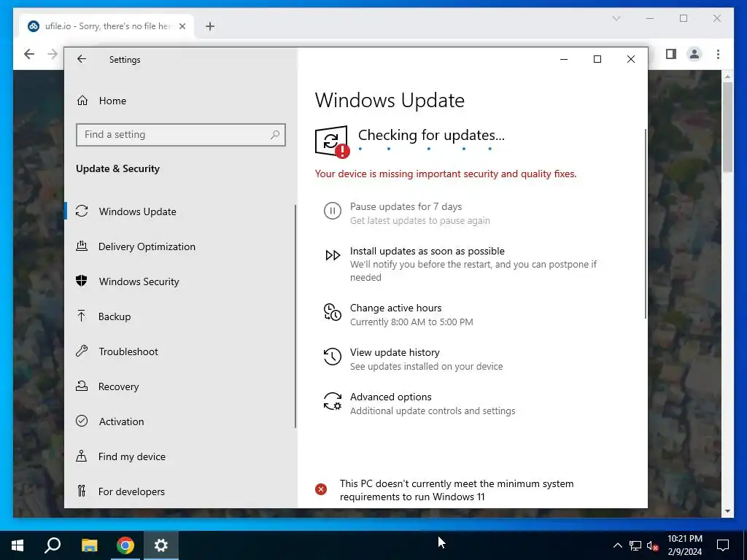Click the For developers tools icon
This screenshot has height=560, width=747.
click(82, 491)
